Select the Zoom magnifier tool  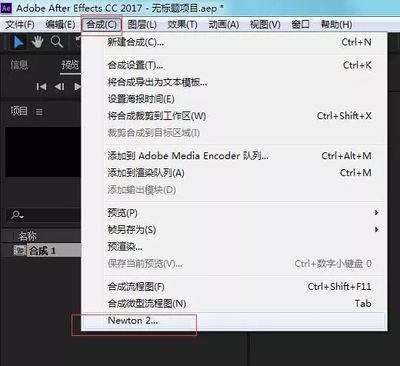pos(57,42)
